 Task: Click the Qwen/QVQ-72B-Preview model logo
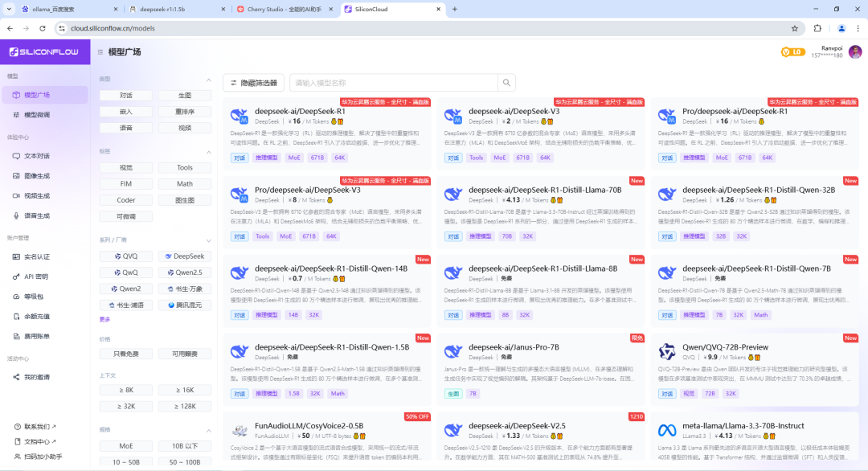click(666, 351)
